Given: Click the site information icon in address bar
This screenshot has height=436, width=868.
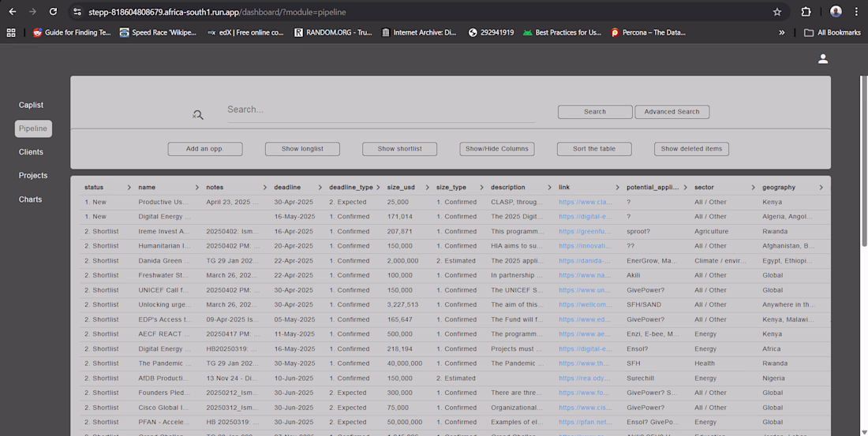Looking at the screenshot, I should tap(77, 12).
